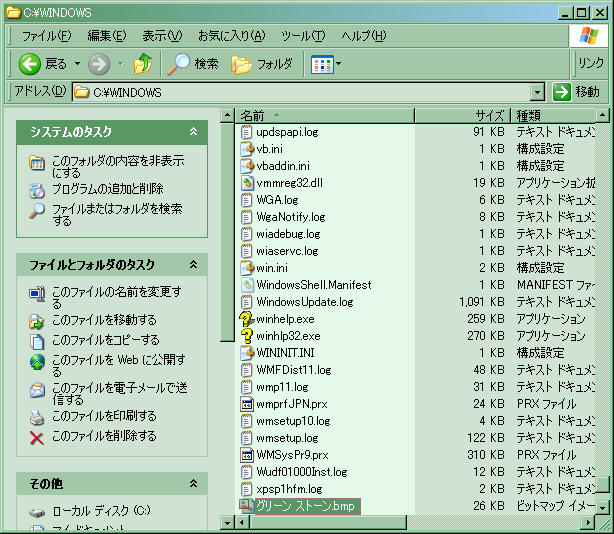614x534 pixels.
Task: Click updspapi.log notepad icon
Action: (247, 132)
